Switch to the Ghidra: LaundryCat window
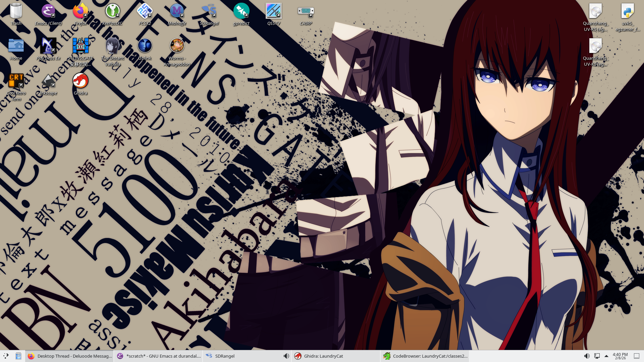Viewport: 644px width, 362px height. coord(336,356)
